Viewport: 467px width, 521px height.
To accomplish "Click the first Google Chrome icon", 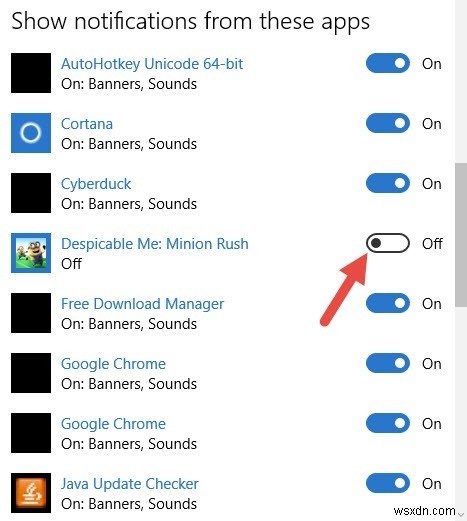I will pos(31,373).
